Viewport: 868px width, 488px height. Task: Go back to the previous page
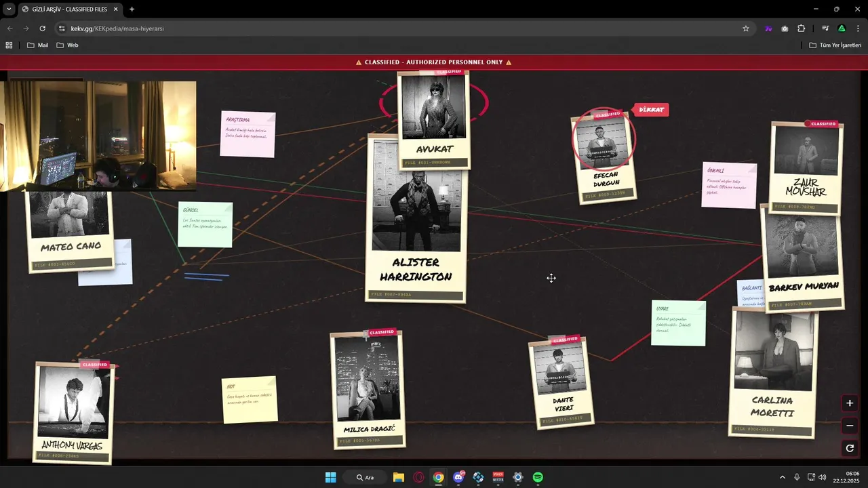pos(9,28)
